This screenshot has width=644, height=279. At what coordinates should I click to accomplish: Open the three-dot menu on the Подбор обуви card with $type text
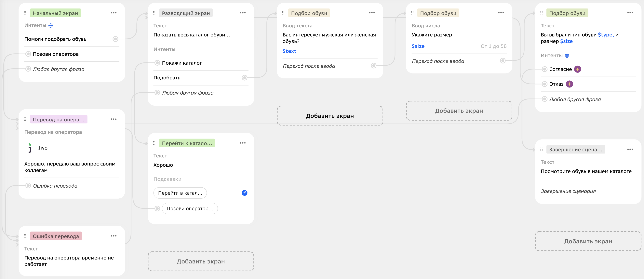pyautogui.click(x=630, y=13)
